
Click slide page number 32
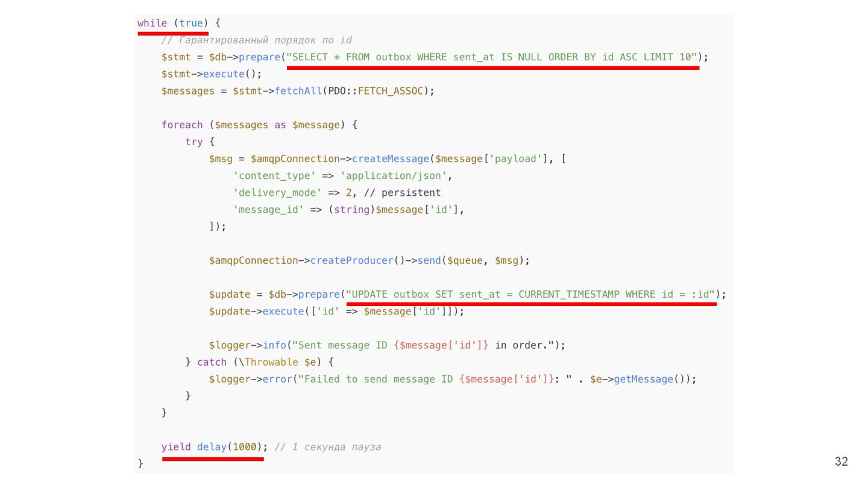[841, 461]
